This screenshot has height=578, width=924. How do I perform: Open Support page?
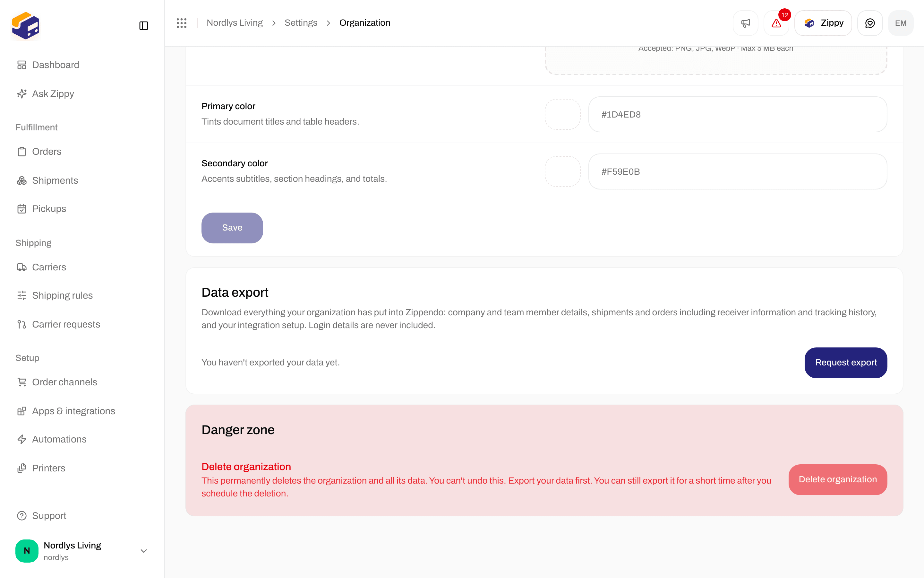coord(42,516)
